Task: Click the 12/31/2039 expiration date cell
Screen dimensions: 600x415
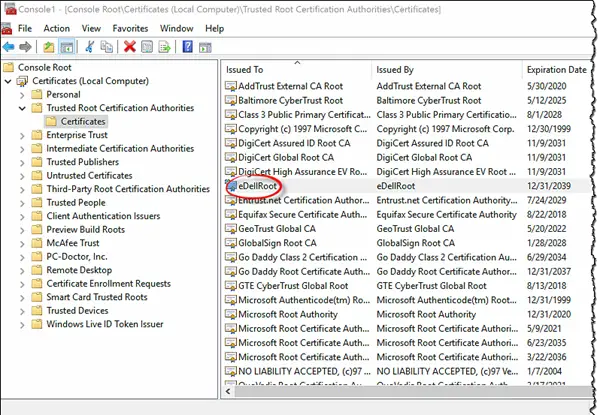Action: (549, 186)
